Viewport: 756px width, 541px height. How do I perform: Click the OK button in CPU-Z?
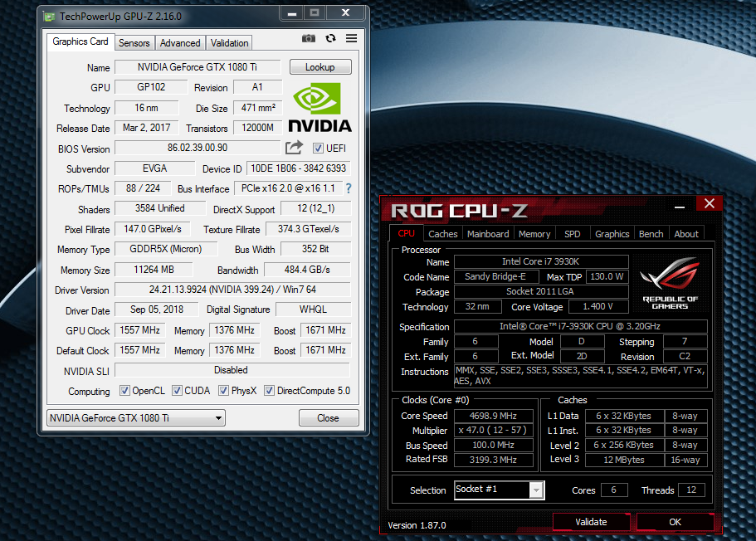pos(675,522)
